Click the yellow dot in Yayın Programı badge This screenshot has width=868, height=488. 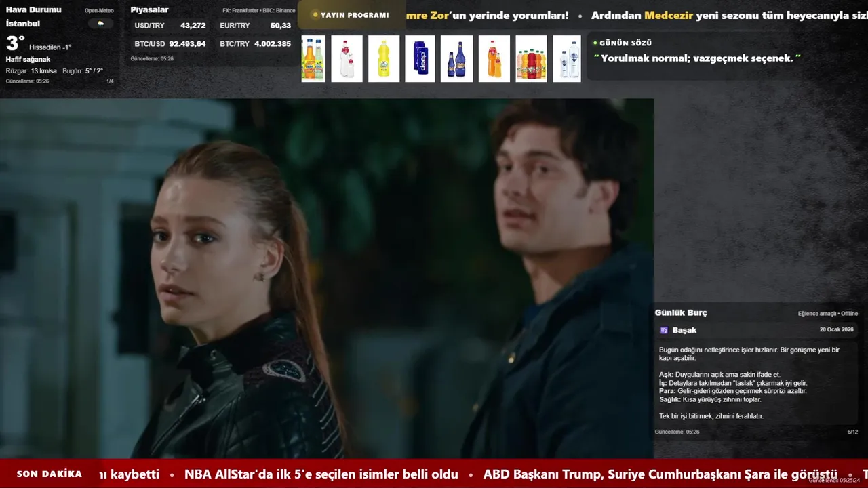click(315, 15)
